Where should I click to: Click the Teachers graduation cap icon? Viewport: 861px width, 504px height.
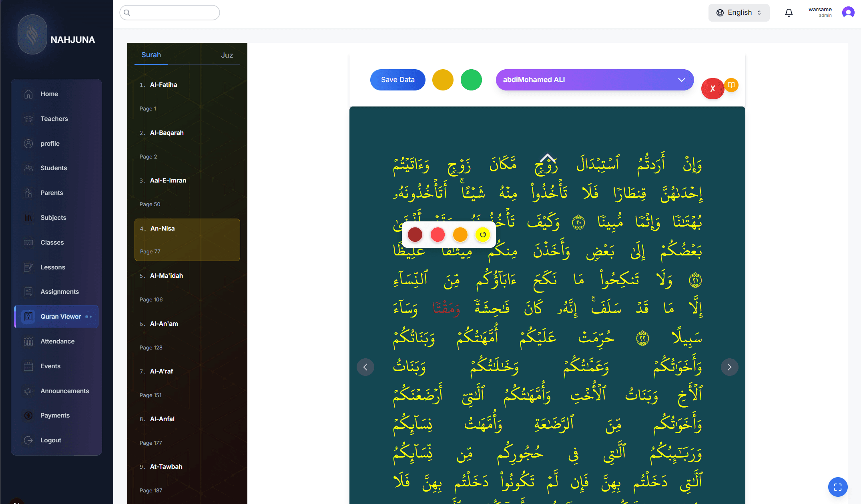(x=28, y=119)
